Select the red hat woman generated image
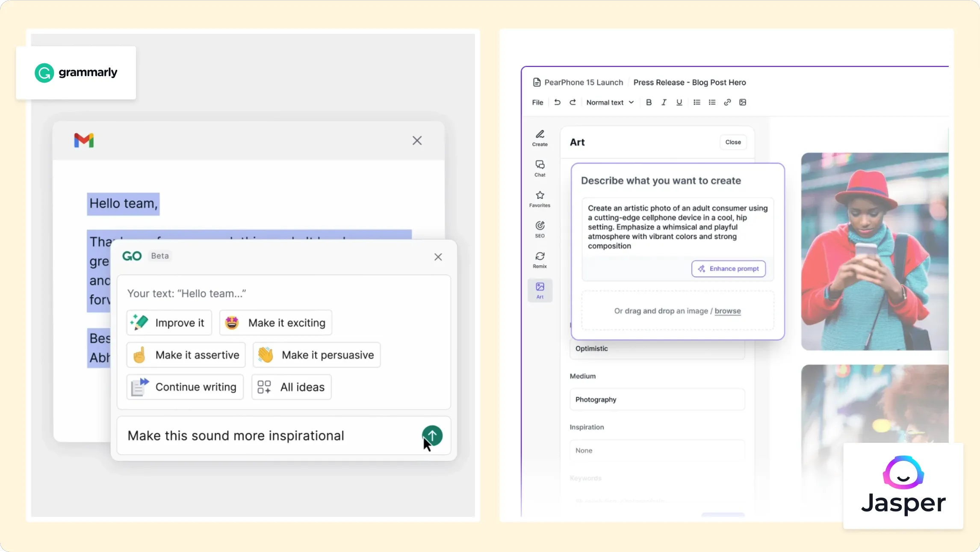Viewport: 980px width, 552px height. (874, 252)
